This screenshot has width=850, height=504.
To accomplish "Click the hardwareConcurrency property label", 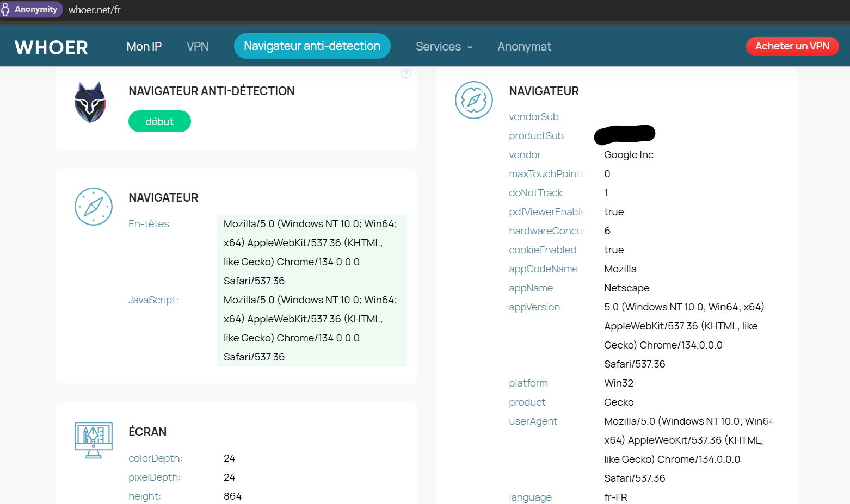I will [x=546, y=231].
